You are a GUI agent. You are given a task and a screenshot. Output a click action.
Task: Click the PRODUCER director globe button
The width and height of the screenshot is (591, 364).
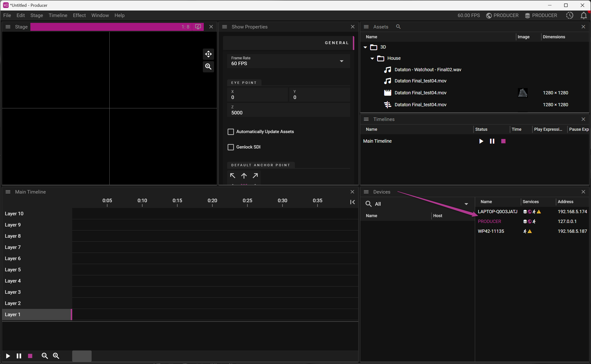click(x=502, y=15)
